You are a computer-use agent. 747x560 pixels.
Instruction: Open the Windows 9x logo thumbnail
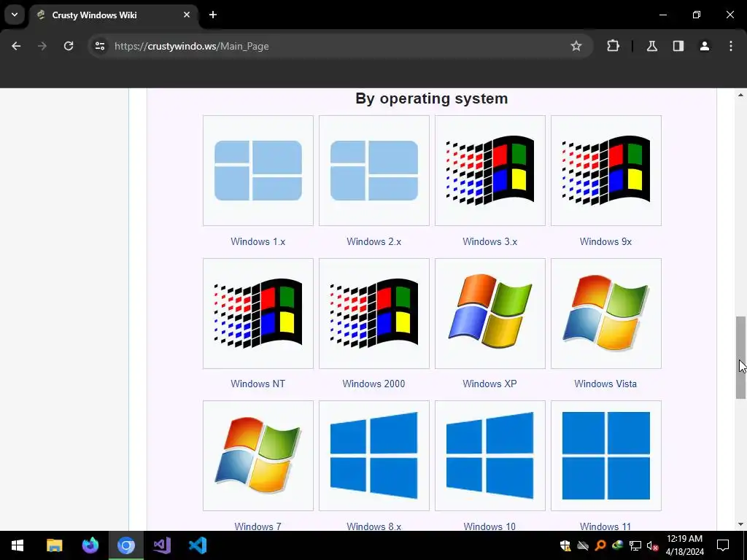point(606,171)
